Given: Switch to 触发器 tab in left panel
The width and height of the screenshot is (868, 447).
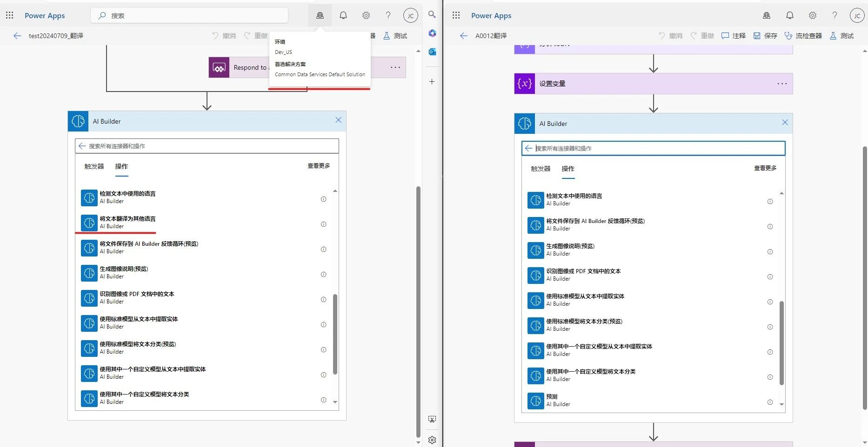Looking at the screenshot, I should coord(94,166).
